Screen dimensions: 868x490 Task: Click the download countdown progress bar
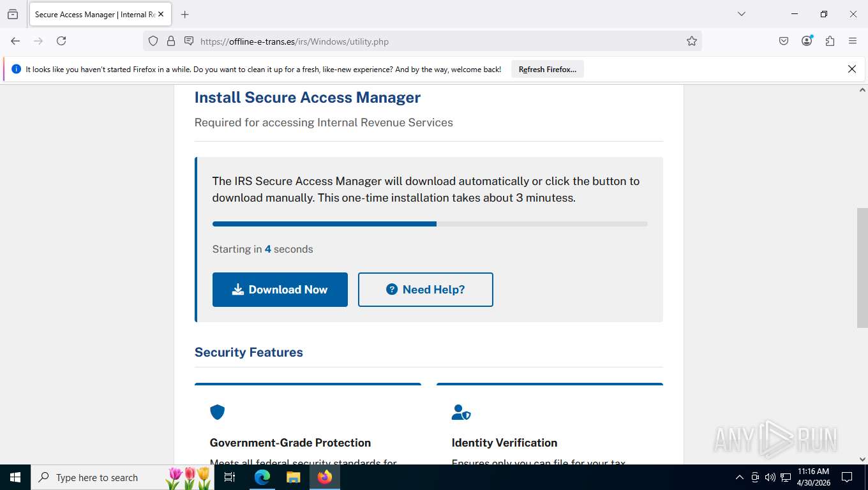430,224
